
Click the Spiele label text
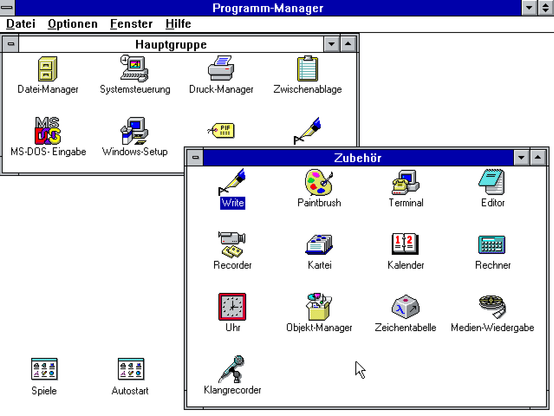[44, 391]
